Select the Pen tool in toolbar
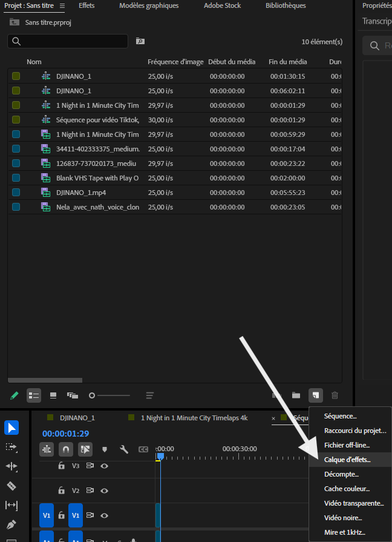Screen dimensions: 392x542 click(x=11, y=524)
